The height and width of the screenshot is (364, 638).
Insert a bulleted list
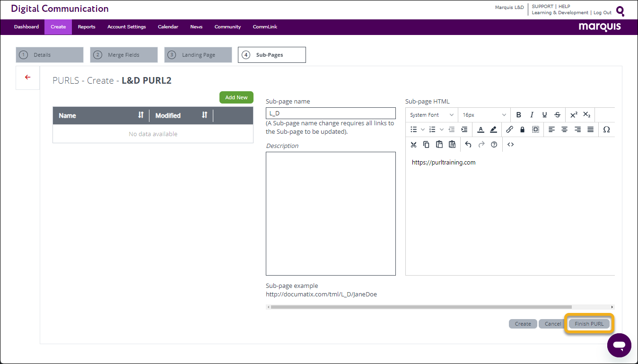click(x=414, y=130)
